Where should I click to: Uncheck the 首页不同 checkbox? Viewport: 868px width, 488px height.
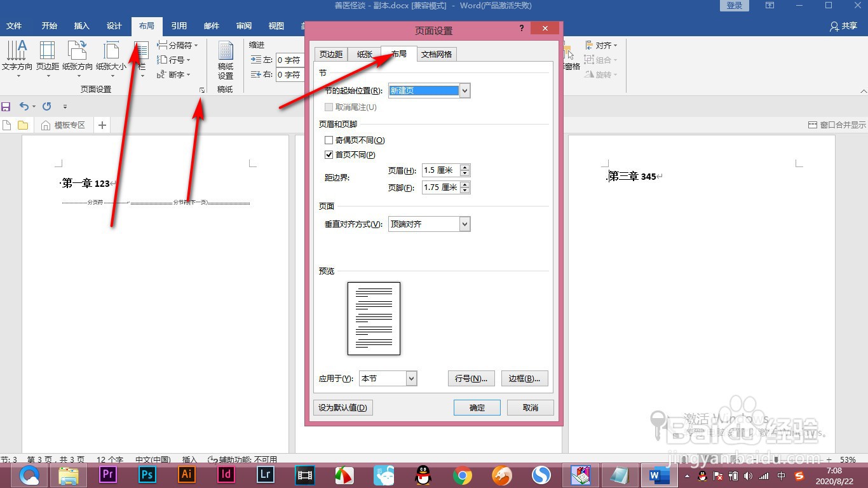point(329,154)
